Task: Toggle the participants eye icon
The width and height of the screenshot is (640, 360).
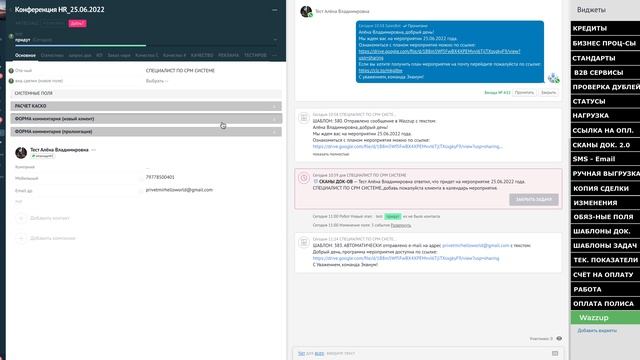Action: pyautogui.click(x=559, y=338)
